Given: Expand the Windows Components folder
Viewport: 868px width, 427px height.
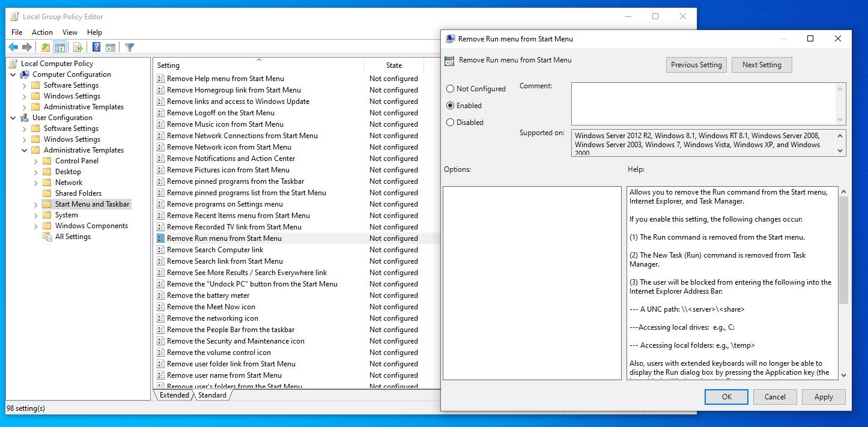Looking at the screenshot, I should 36,226.
